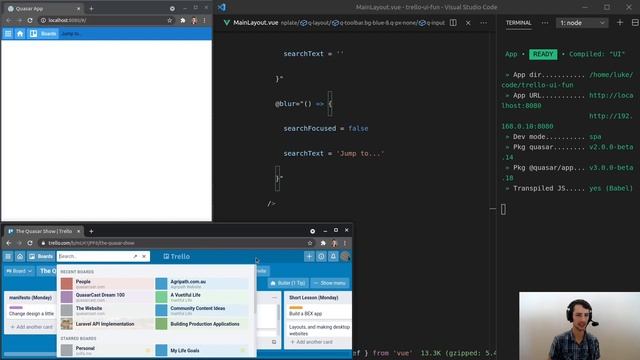Click the split editor icon in VS Code

[453, 22]
